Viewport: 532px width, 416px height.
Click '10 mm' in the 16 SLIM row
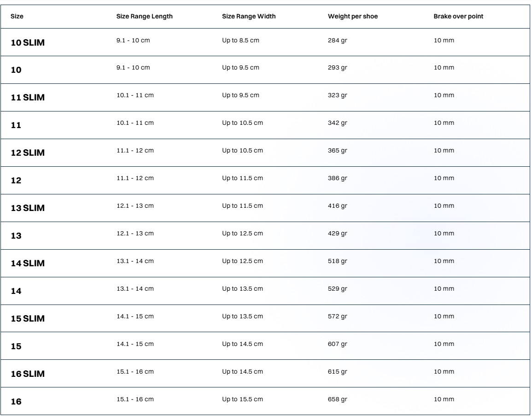(444, 372)
